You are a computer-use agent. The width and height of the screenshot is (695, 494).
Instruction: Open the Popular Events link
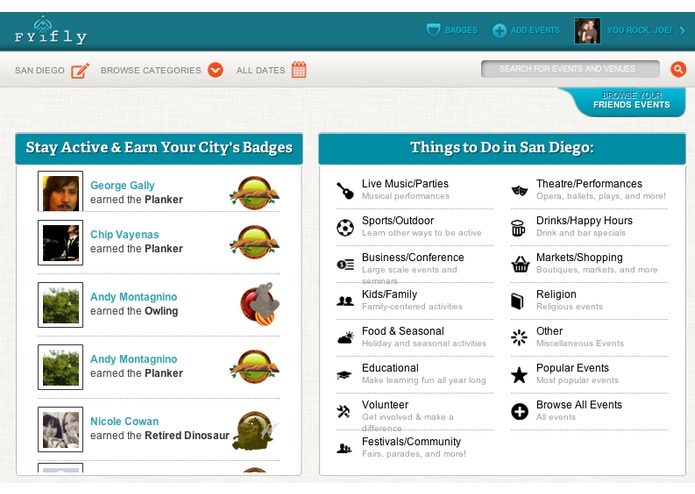(x=572, y=368)
